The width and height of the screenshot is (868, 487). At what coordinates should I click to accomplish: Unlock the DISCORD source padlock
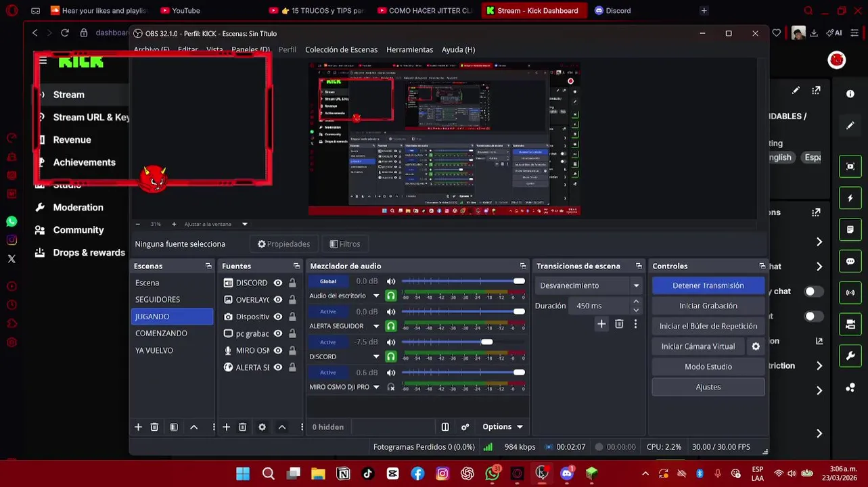click(292, 283)
